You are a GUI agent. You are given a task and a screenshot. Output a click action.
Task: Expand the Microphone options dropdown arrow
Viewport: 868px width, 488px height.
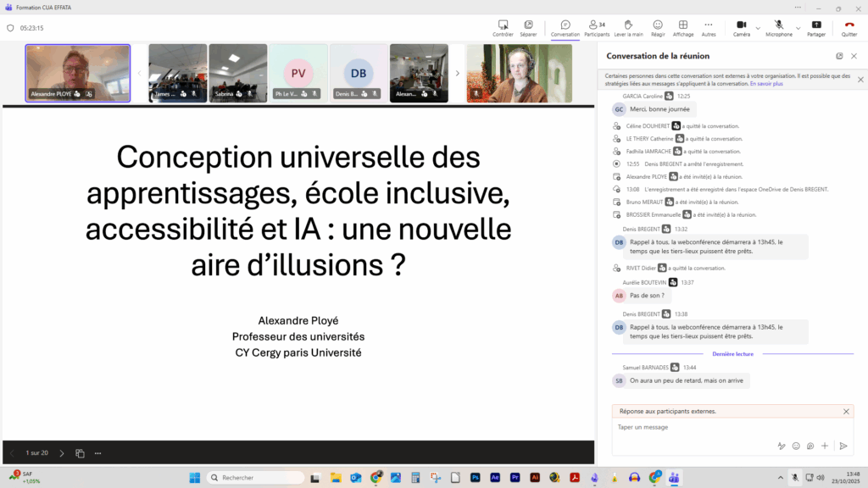pos(798,28)
